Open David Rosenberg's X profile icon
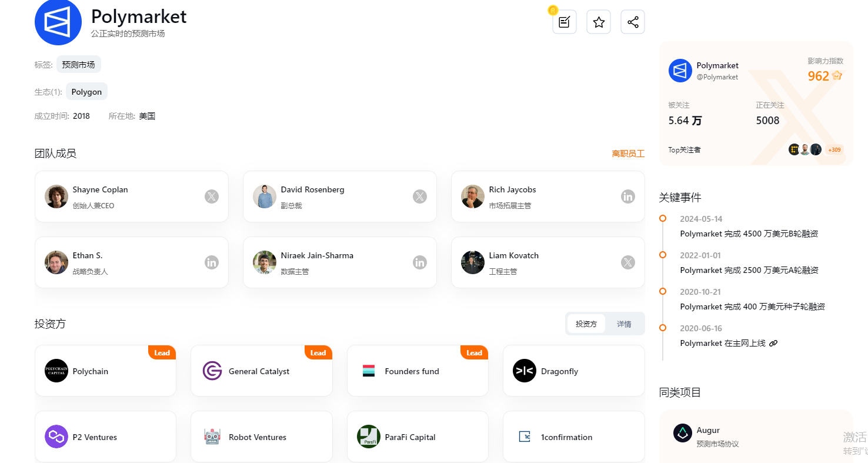 click(x=420, y=196)
